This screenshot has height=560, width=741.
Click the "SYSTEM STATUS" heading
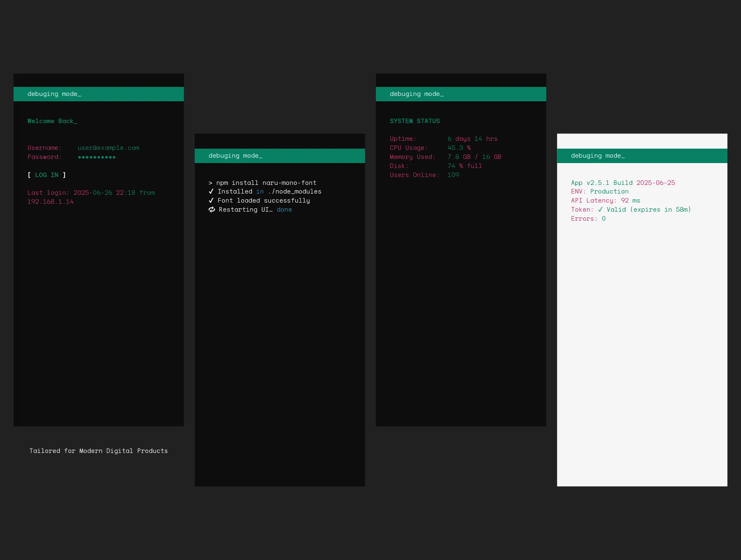(x=415, y=121)
